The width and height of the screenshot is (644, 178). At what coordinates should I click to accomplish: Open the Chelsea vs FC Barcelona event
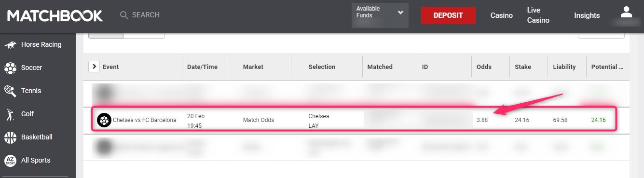point(145,120)
